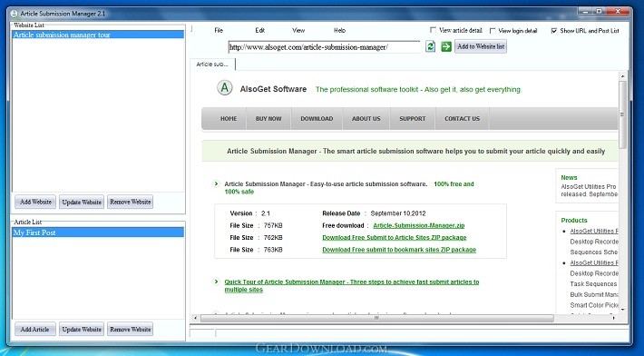
Task: Click the Products heading in sidebar
Action: pyautogui.click(x=574, y=221)
